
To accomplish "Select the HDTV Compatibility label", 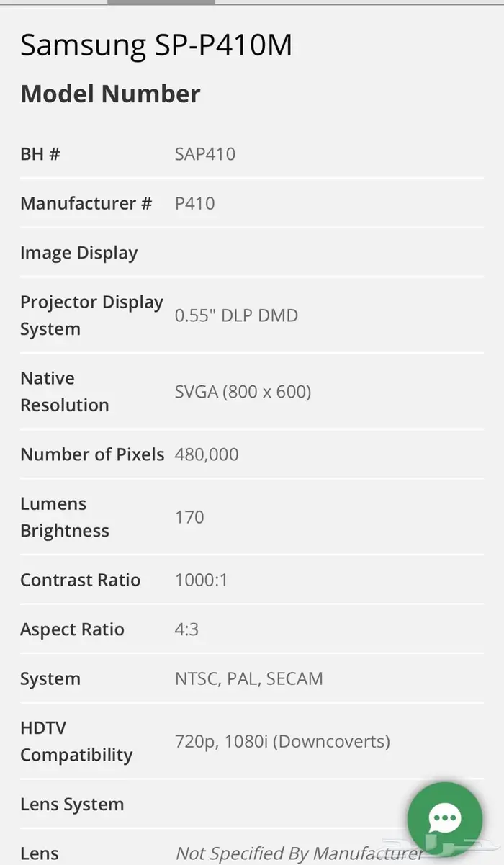I will [76, 741].
